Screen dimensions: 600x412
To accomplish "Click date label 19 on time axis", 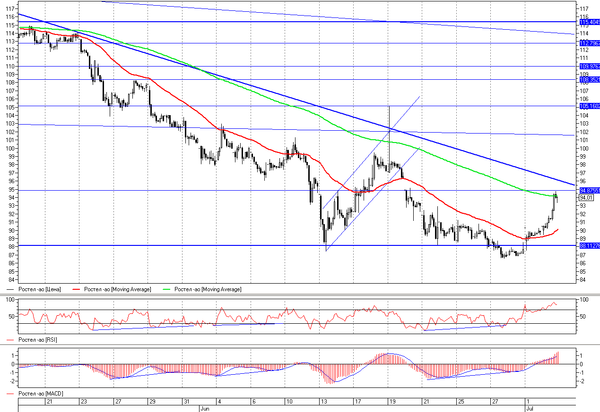I will click(392, 402).
